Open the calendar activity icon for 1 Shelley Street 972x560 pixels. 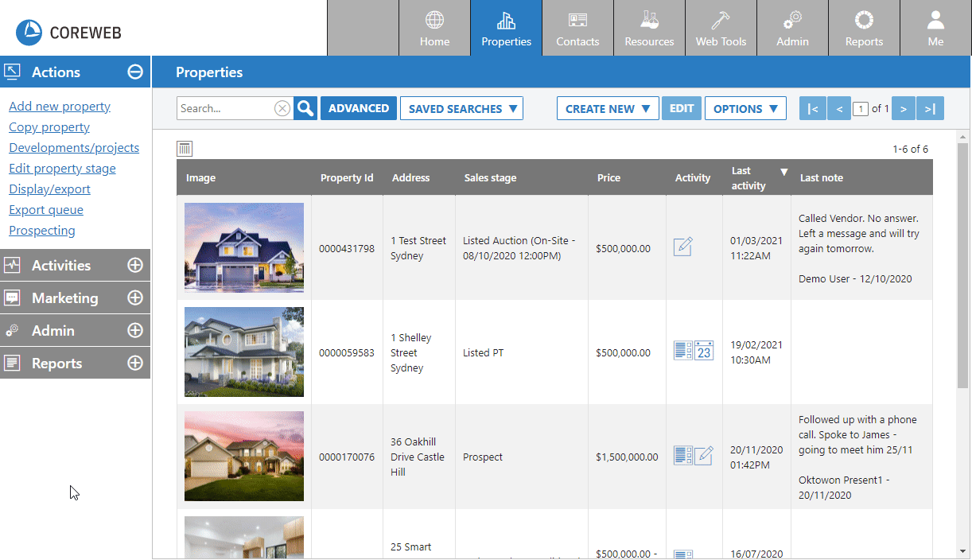tap(704, 351)
